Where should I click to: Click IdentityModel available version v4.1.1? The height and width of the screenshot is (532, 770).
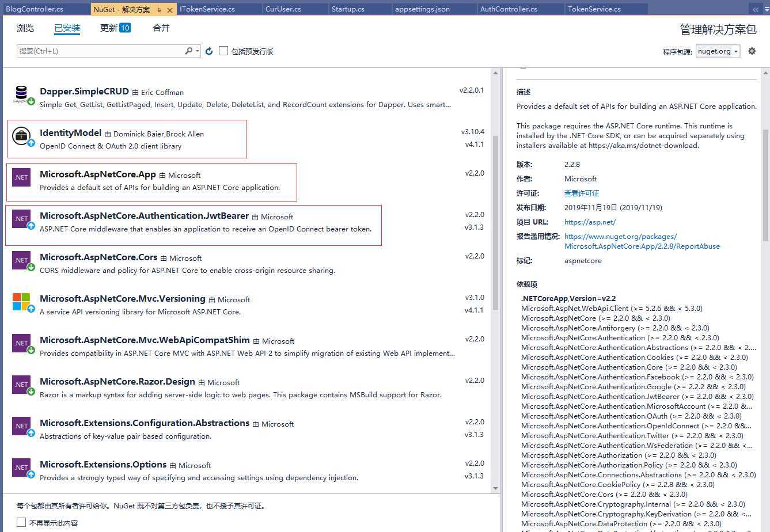click(x=475, y=145)
